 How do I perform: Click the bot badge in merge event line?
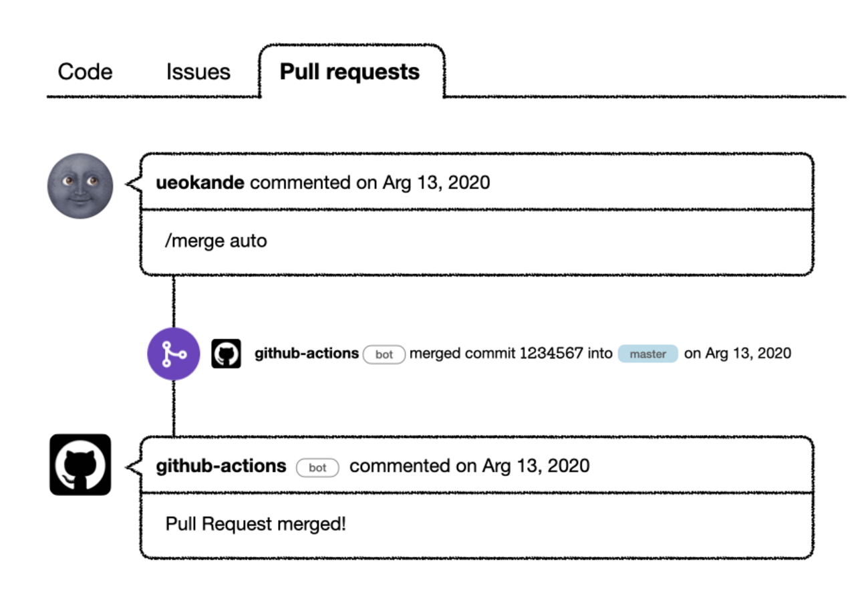click(384, 354)
